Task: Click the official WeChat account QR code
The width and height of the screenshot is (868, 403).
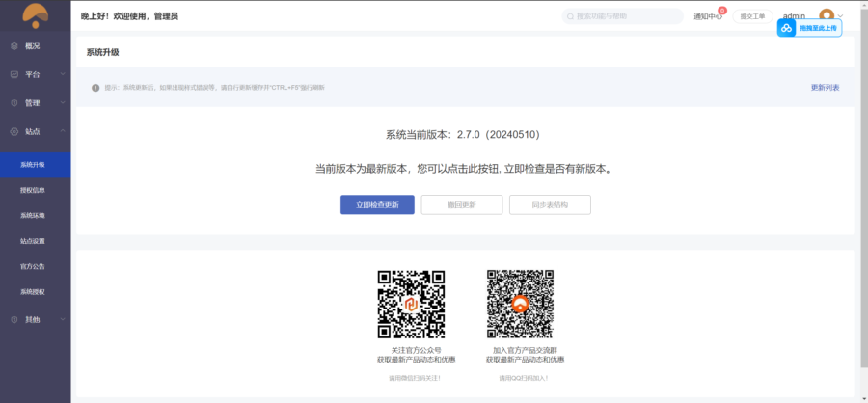Action: coord(411,304)
